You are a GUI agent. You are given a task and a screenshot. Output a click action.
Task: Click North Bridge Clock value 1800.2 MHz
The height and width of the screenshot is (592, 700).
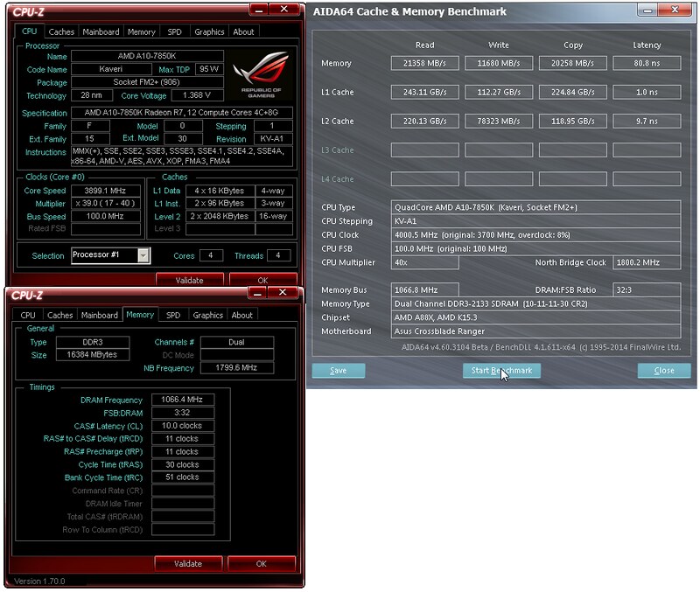pos(647,262)
